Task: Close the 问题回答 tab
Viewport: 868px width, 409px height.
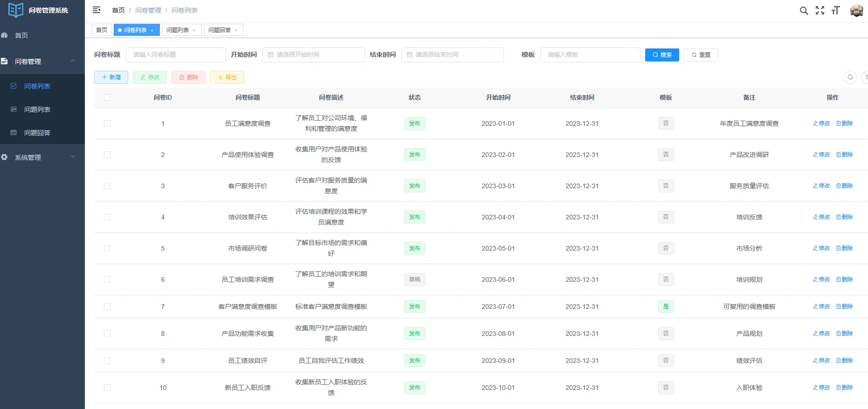Action: [x=236, y=30]
